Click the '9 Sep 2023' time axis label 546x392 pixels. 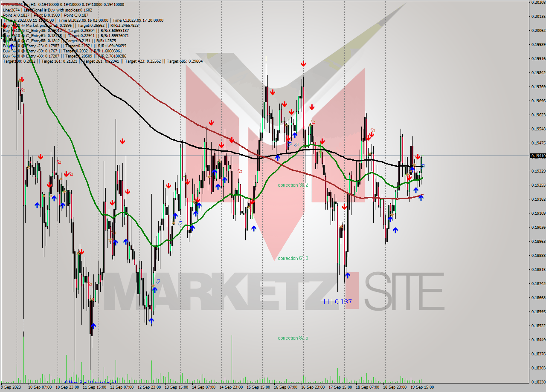pos(11,387)
